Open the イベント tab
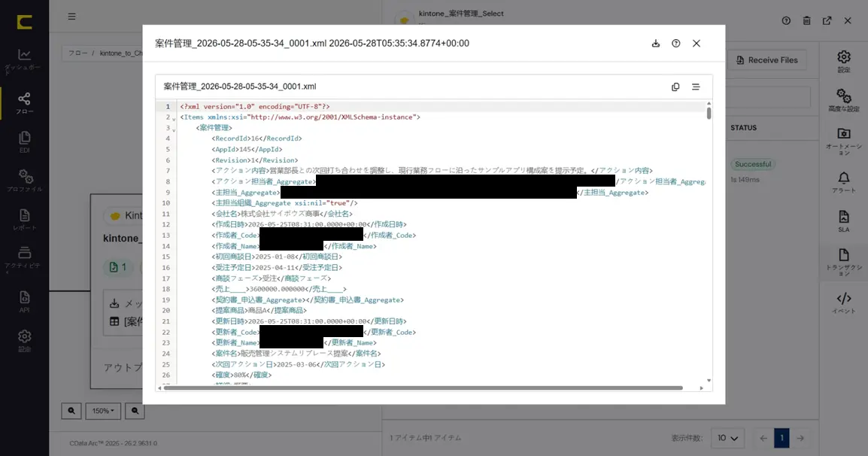Viewport: 868px width, 456px height. [844, 303]
